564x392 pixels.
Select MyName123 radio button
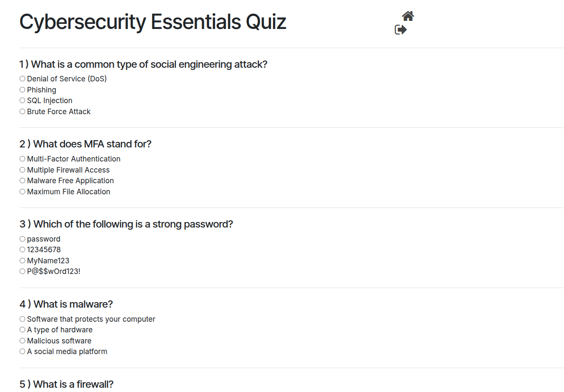click(22, 261)
